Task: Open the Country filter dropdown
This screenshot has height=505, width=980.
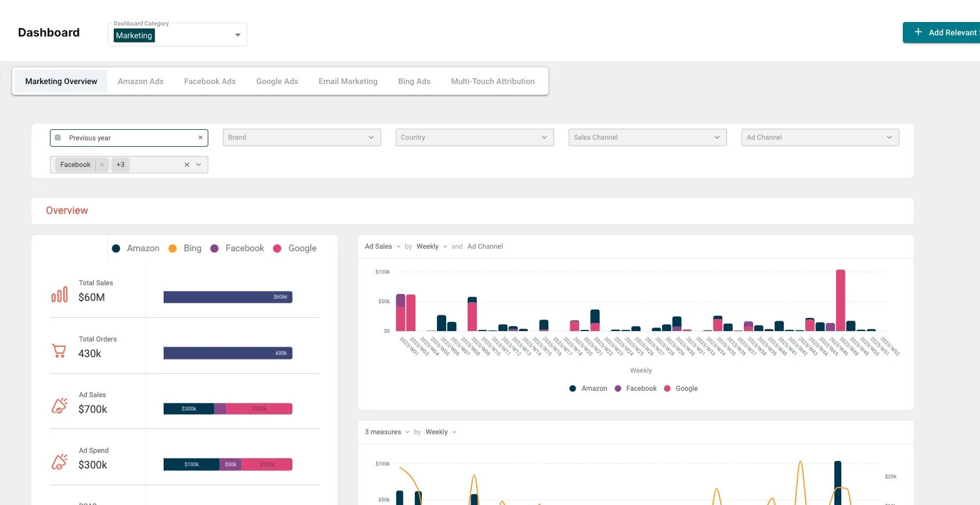Action: [x=475, y=137]
